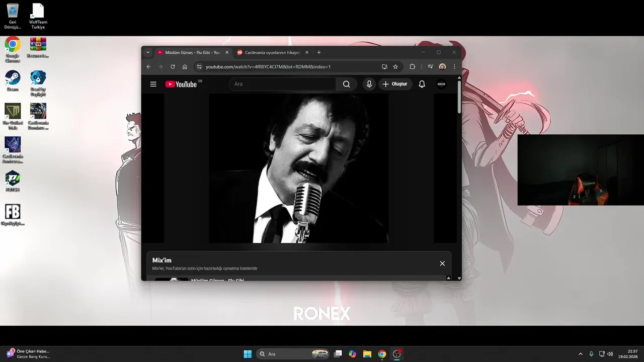This screenshot has height=362, width=644.
Task: Expand the Chrome tab search dropdown
Action: coord(148,52)
